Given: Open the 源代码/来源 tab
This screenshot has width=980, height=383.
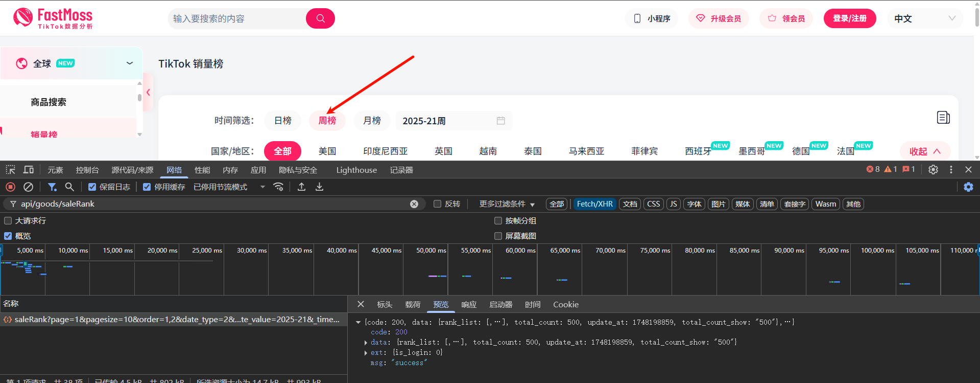Looking at the screenshot, I should (x=132, y=170).
